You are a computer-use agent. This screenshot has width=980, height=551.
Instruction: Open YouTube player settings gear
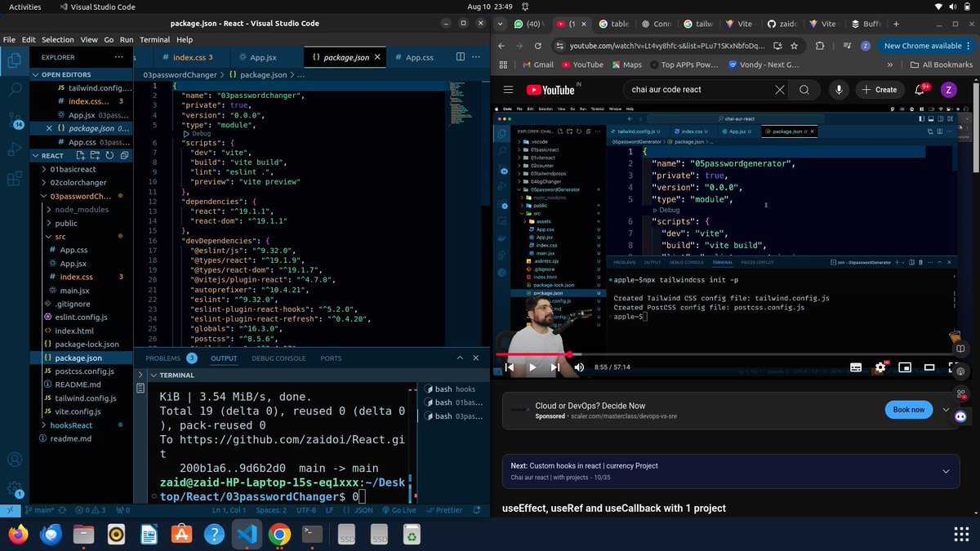[880, 367]
